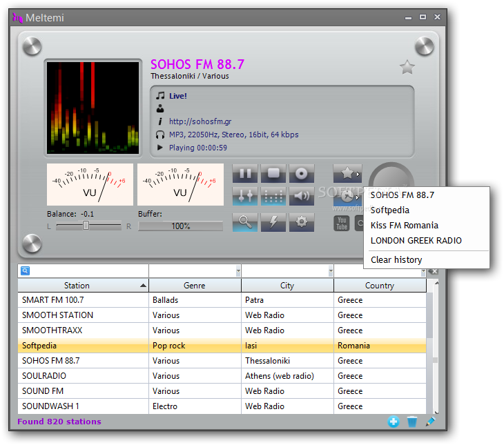Select Softpedia from history menu
The width and height of the screenshot is (504, 445).
tap(426, 210)
